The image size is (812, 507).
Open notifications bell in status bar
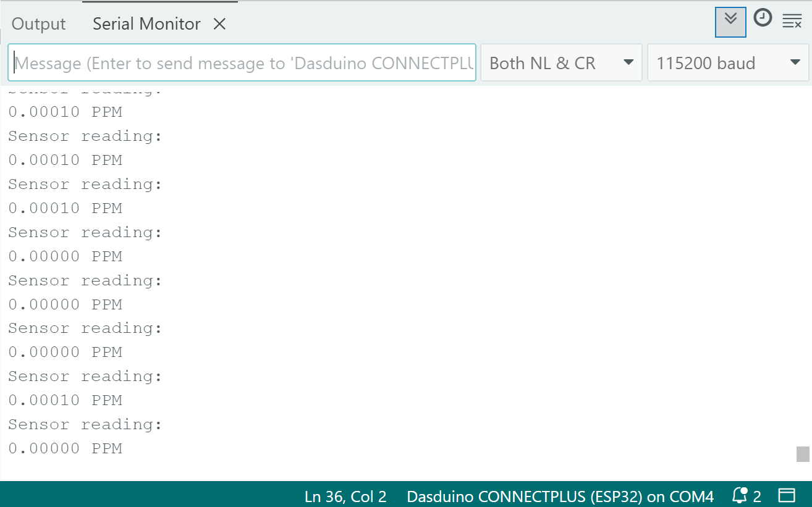739,495
